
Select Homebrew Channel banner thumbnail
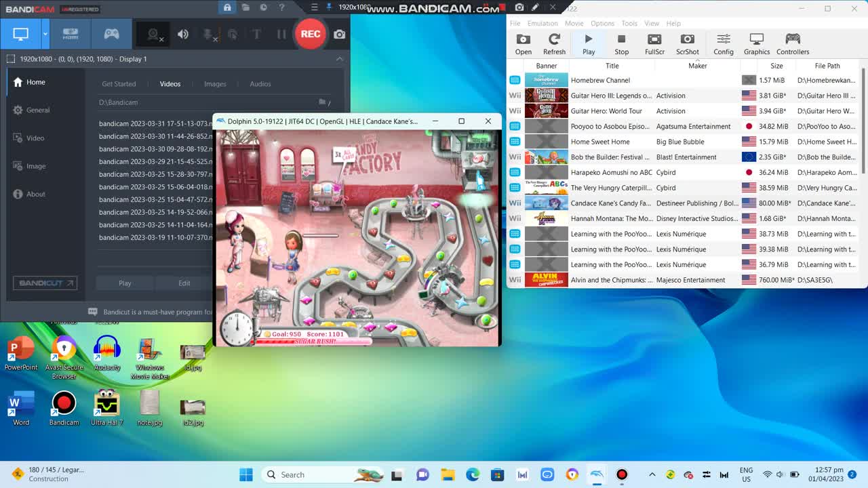coord(546,80)
